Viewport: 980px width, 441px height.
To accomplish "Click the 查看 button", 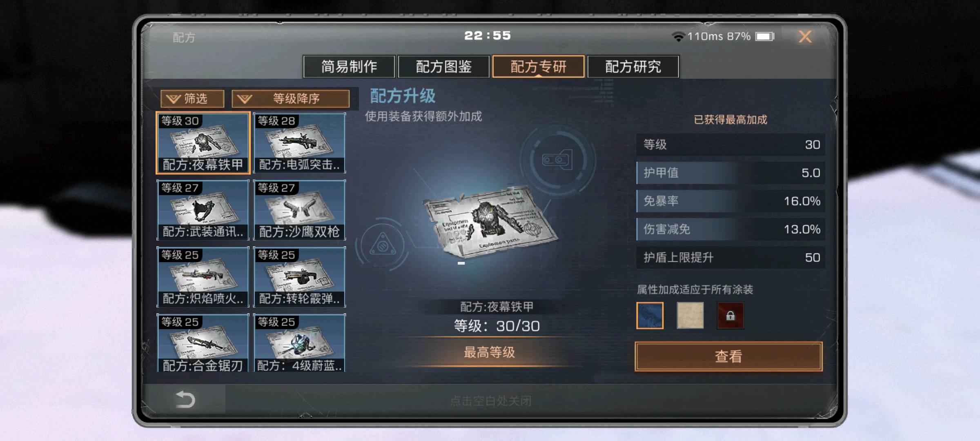I will pyautogui.click(x=729, y=356).
